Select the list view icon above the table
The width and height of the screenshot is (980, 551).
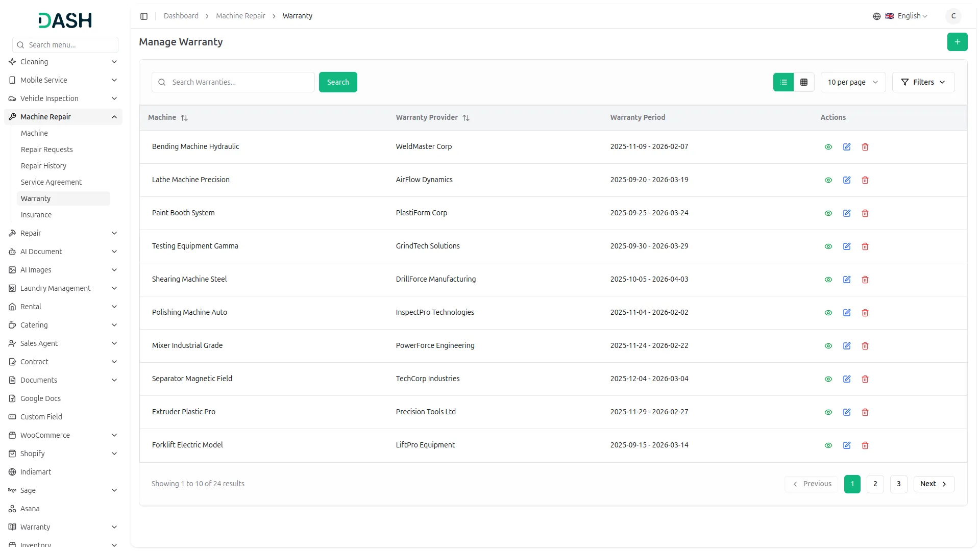click(783, 82)
